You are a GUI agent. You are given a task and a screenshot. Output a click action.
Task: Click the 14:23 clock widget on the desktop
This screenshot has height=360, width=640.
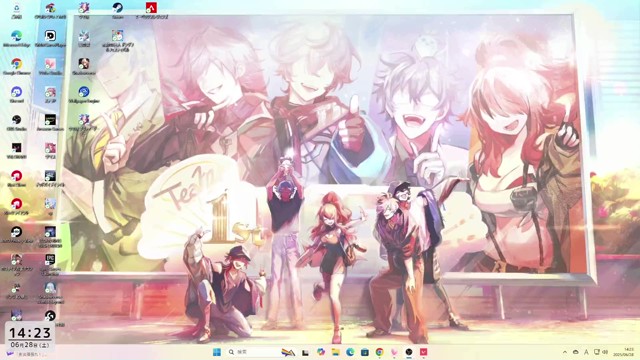[30, 336]
